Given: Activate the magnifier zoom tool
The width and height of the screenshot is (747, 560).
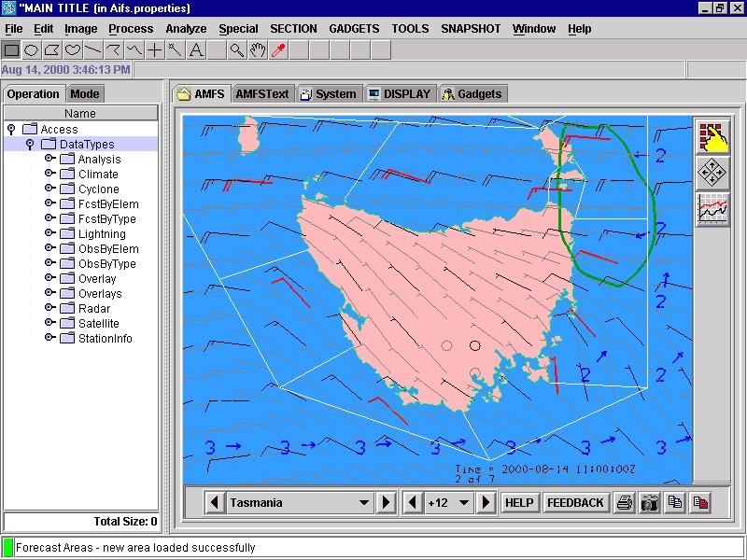Looking at the screenshot, I should coord(237,50).
